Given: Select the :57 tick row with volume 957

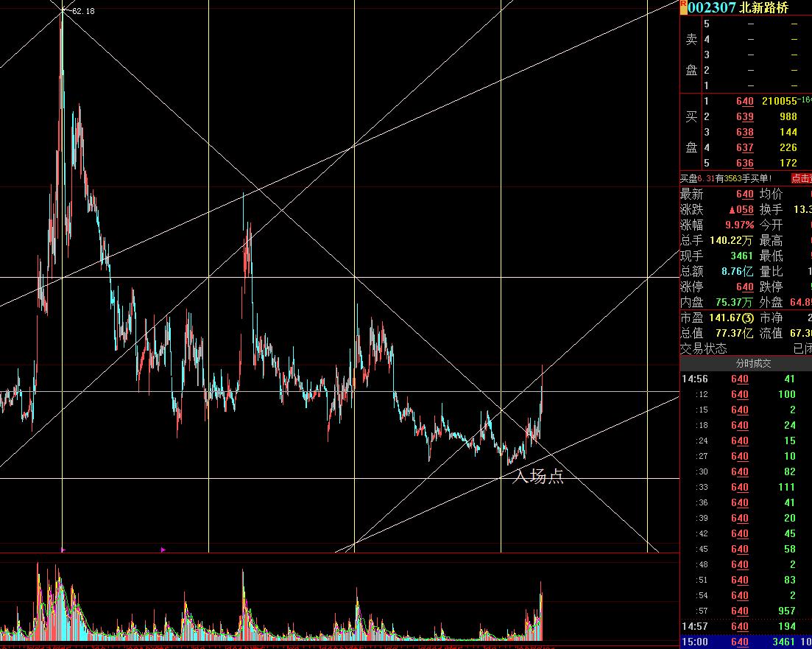Looking at the screenshot, I should (746, 611).
